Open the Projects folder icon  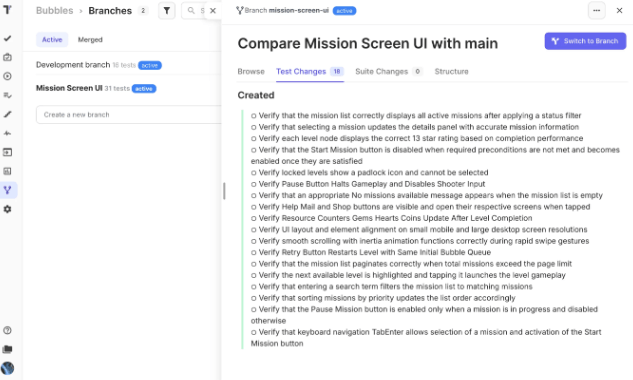7,349
